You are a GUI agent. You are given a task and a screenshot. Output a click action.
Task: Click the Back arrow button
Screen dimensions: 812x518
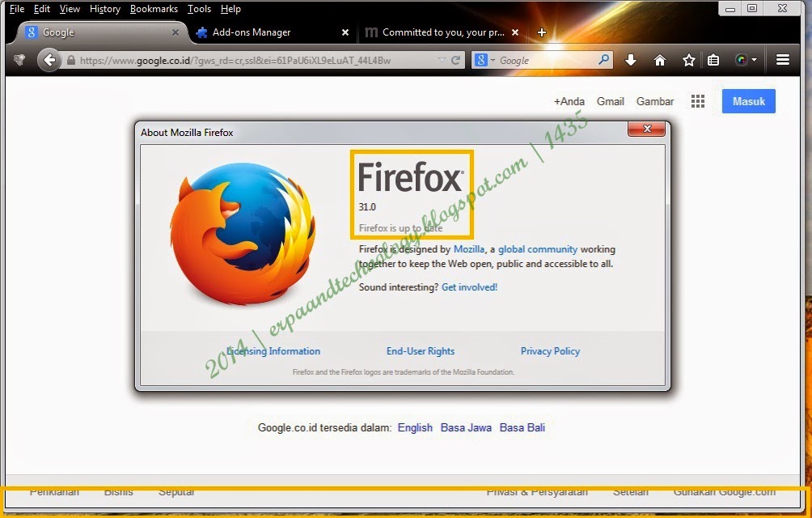click(x=49, y=60)
